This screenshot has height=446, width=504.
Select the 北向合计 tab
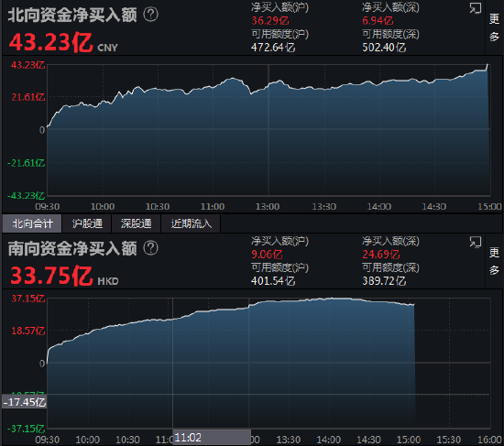32,223
